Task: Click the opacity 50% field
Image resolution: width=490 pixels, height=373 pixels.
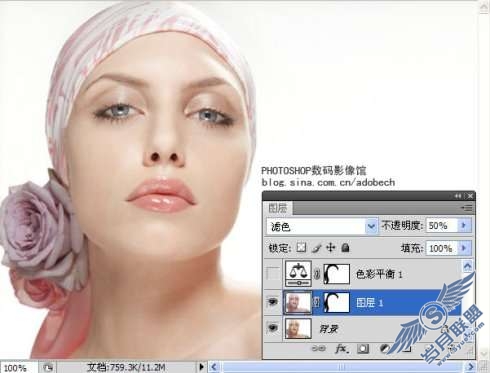Action: 442,226
